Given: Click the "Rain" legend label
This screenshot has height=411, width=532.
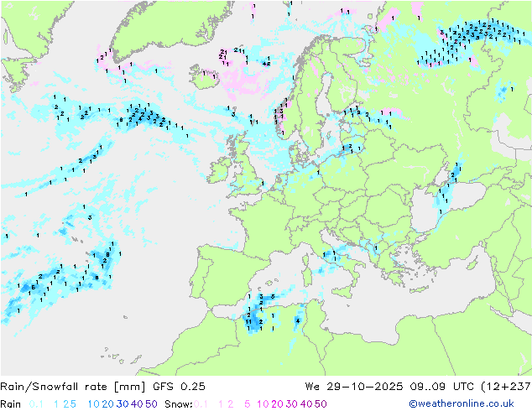Looking at the screenshot, I should [x=11, y=404].
